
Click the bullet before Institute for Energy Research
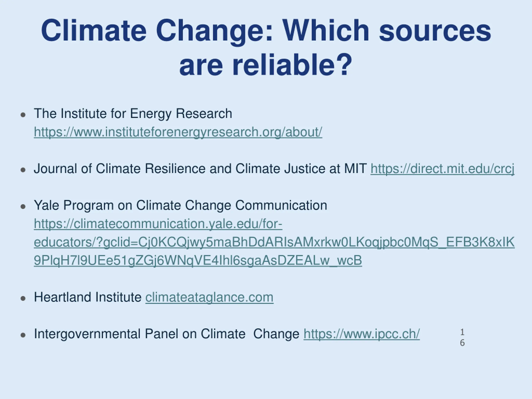[x=23, y=115]
